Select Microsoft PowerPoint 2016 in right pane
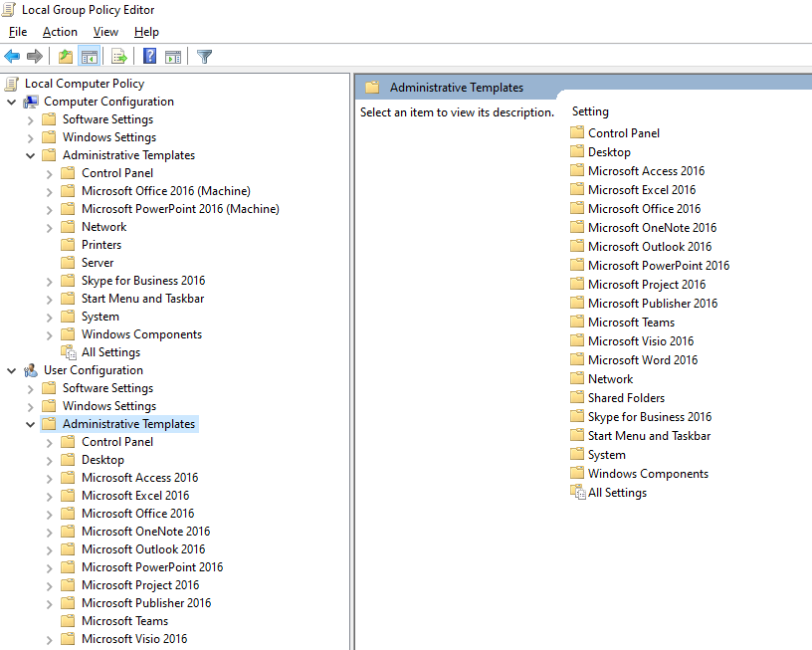The width and height of the screenshot is (812, 650). click(659, 265)
